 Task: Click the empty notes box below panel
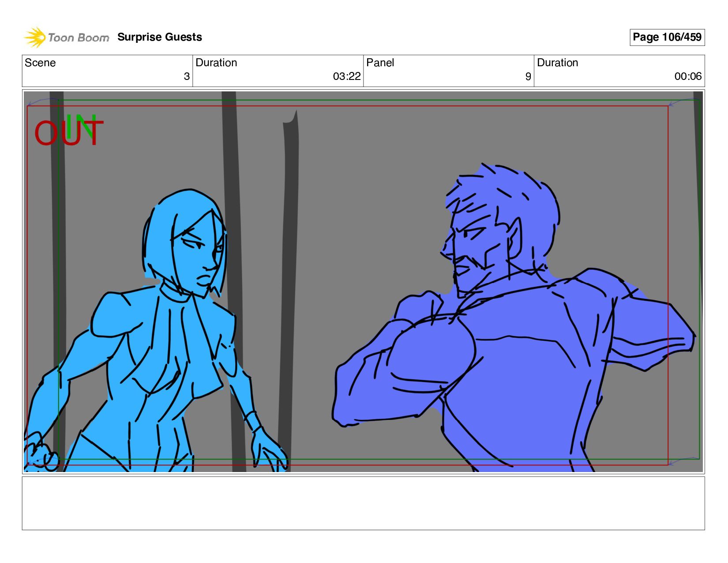[x=363, y=503]
